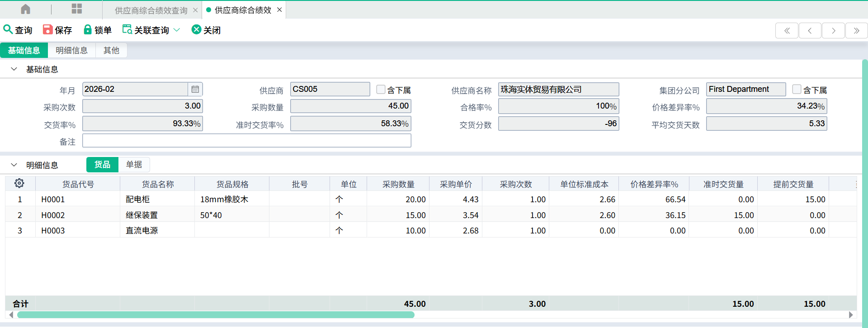
Task: Click the 查询 search icon button
Action: tap(8, 29)
